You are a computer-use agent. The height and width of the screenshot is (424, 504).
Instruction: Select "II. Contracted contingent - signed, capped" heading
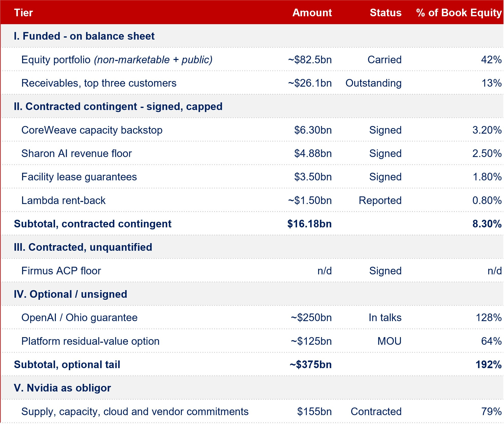pyautogui.click(x=118, y=107)
